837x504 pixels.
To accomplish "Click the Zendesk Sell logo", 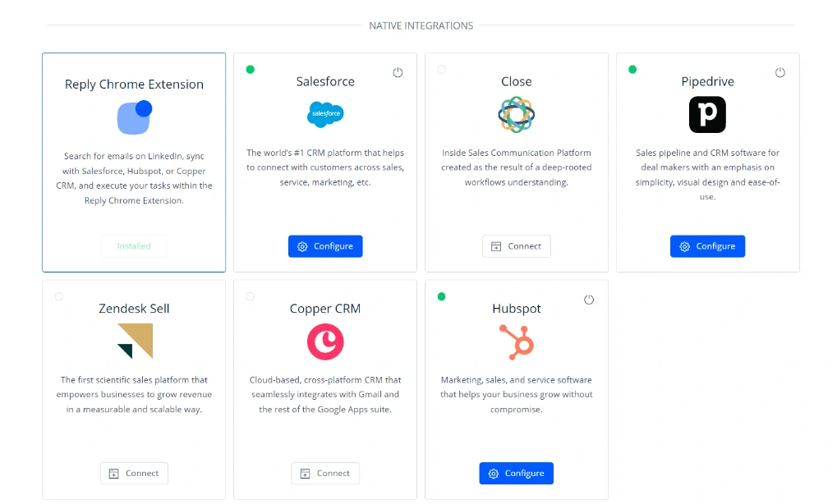I will [135, 341].
